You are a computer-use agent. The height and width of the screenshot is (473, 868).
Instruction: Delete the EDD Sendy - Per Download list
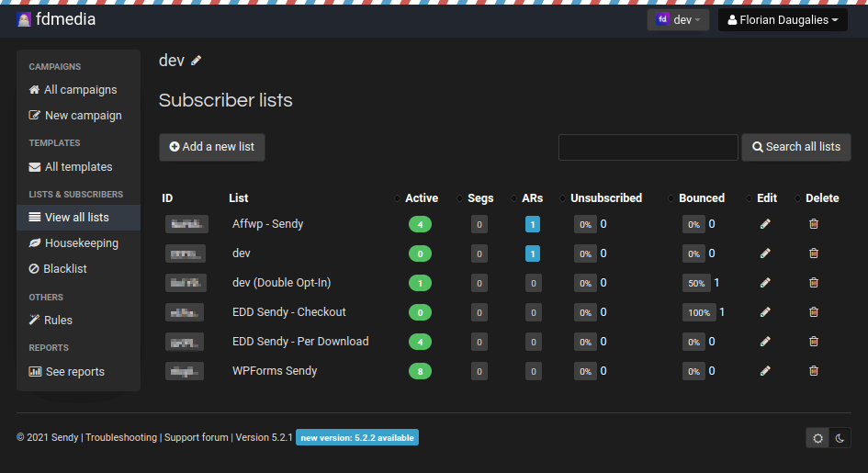(814, 342)
